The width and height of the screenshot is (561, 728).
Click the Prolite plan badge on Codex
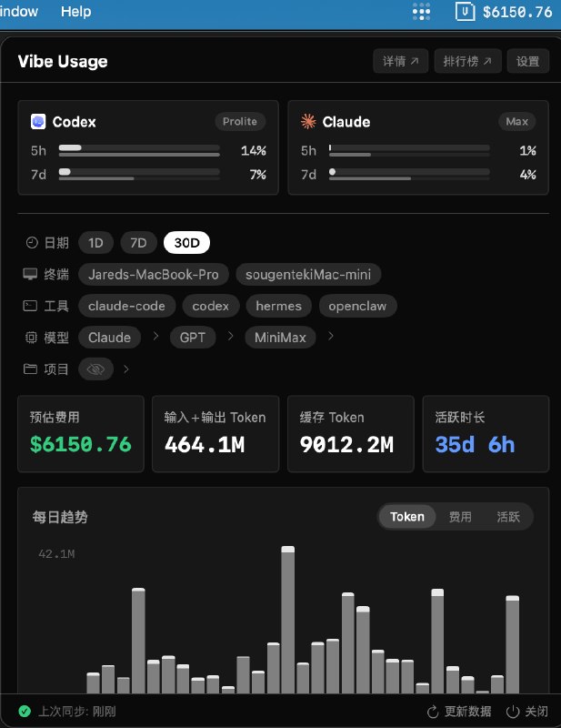coord(240,122)
